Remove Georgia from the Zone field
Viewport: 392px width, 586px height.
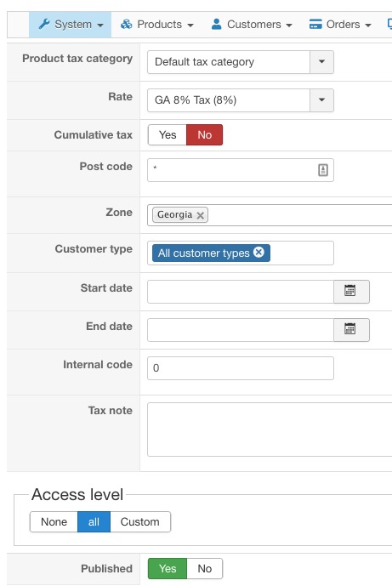(x=201, y=215)
